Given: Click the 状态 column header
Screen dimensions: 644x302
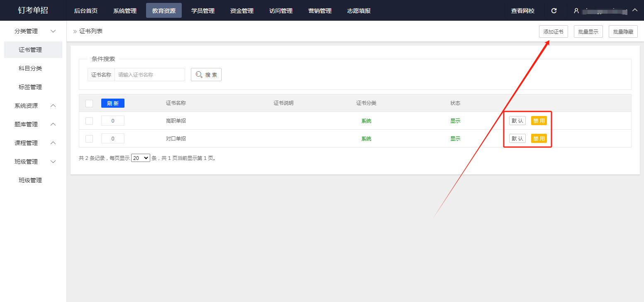Looking at the screenshot, I should [455, 103].
